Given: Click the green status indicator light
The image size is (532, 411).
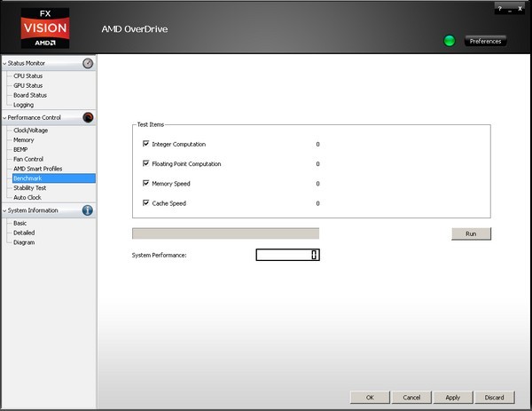Looking at the screenshot, I should pos(450,41).
